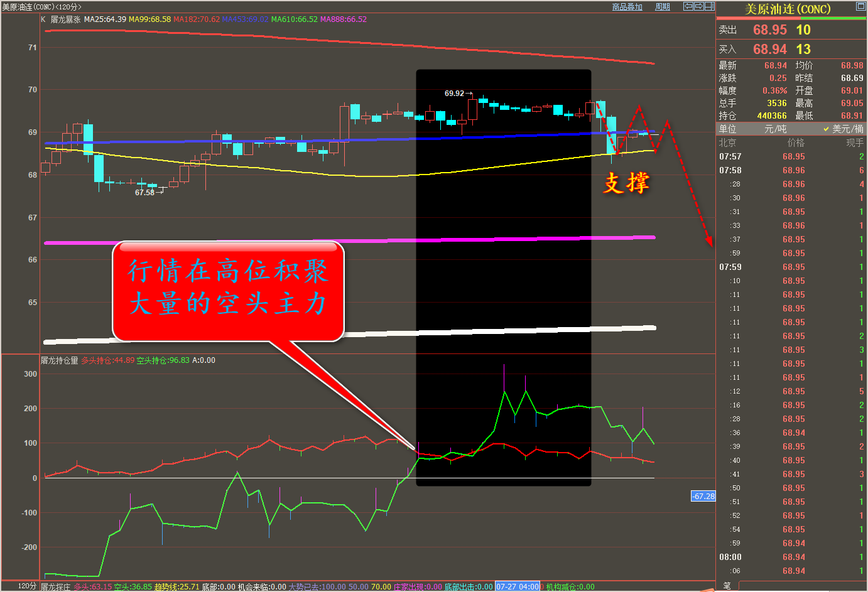Click the 屠龙持仓量 indicator name
The width and height of the screenshot is (868, 592).
click(x=60, y=360)
